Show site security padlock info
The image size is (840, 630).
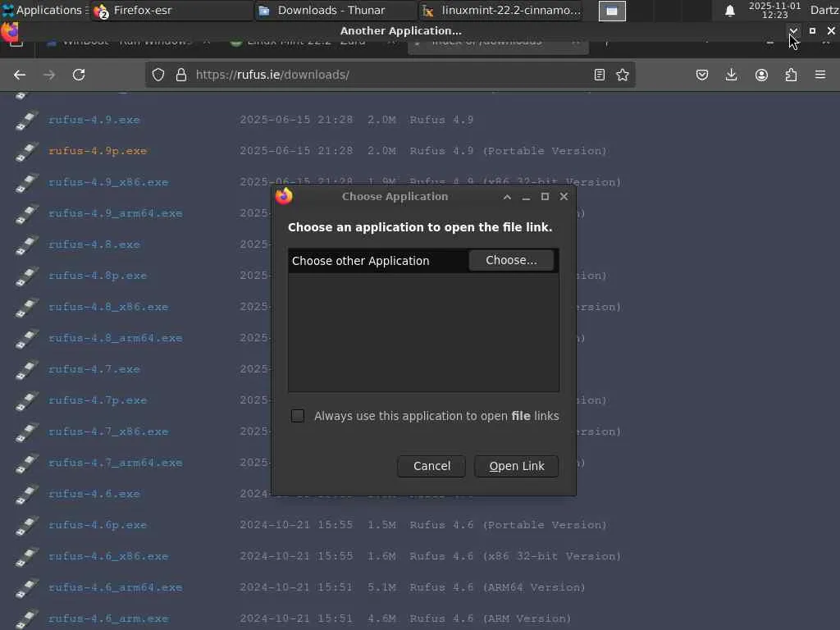[181, 75]
